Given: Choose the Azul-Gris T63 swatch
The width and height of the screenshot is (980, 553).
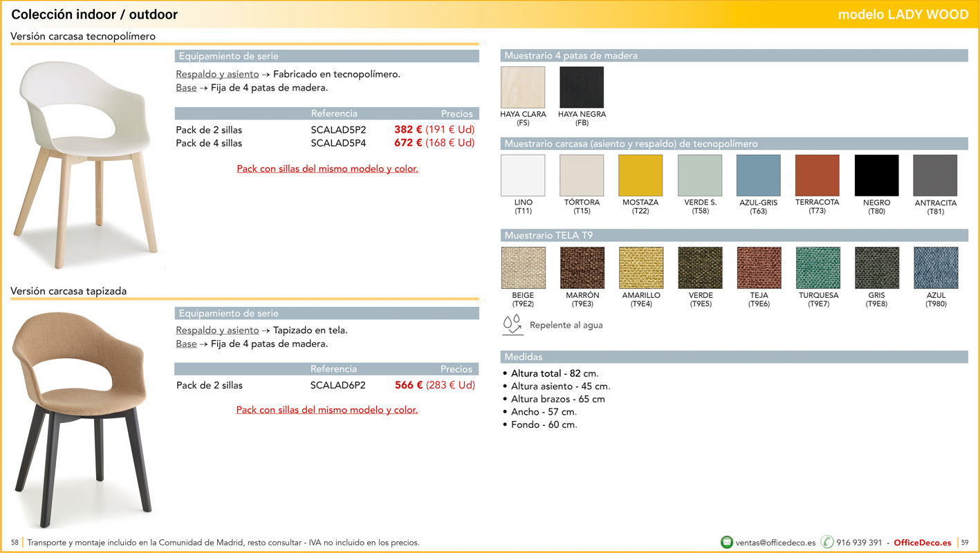Looking at the screenshot, I should coord(759,176).
